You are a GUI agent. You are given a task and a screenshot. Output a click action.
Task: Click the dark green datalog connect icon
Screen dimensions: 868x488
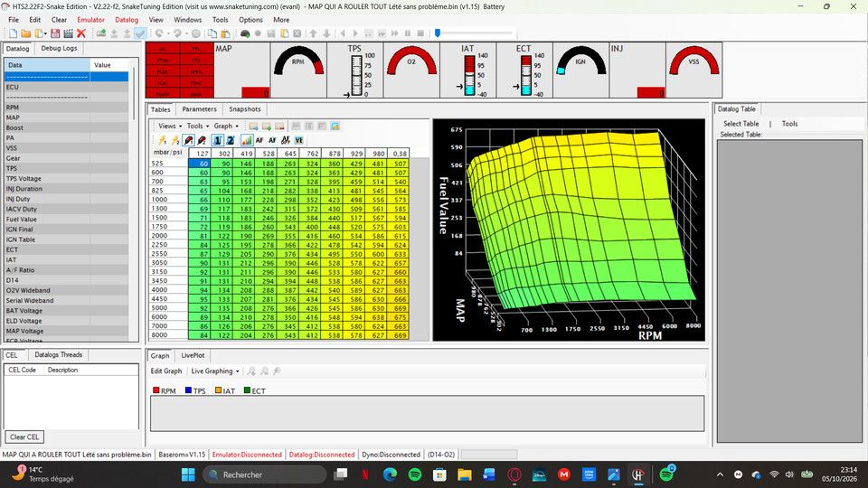coord(245,33)
